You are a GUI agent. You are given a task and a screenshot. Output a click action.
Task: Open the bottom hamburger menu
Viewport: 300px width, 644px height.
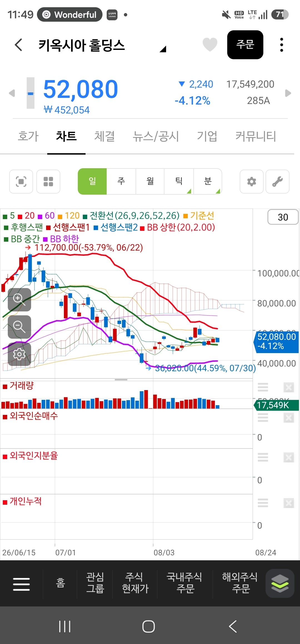click(21, 584)
